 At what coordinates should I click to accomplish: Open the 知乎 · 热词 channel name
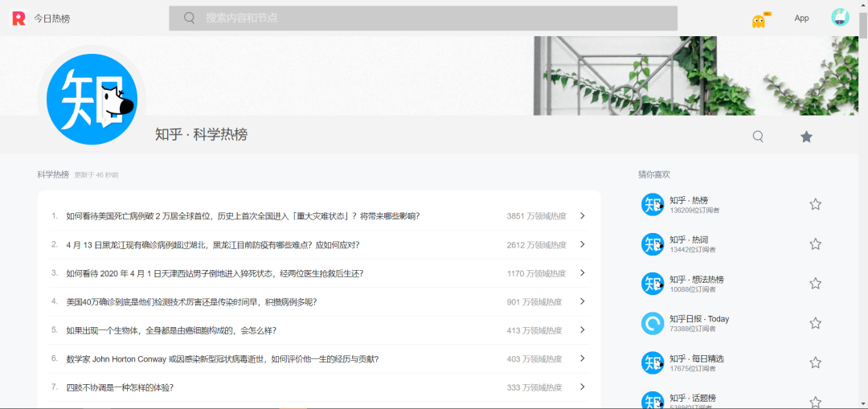tap(689, 239)
